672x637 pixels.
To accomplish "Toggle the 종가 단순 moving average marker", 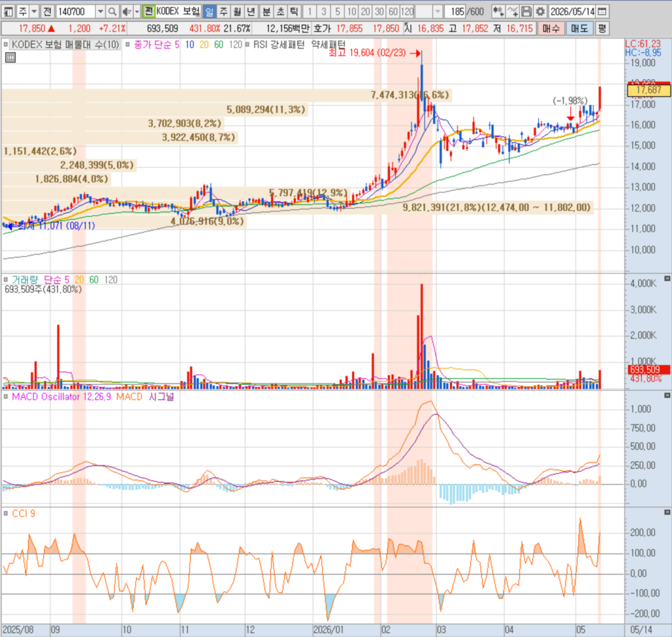I will (x=128, y=44).
